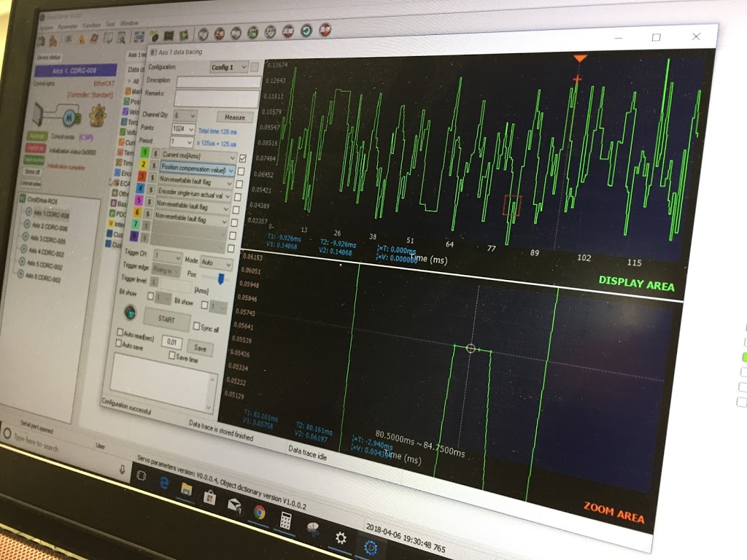Viewport: 747px width, 560px height.
Task: Open the Position compensation value dropdown
Action: click(197, 168)
